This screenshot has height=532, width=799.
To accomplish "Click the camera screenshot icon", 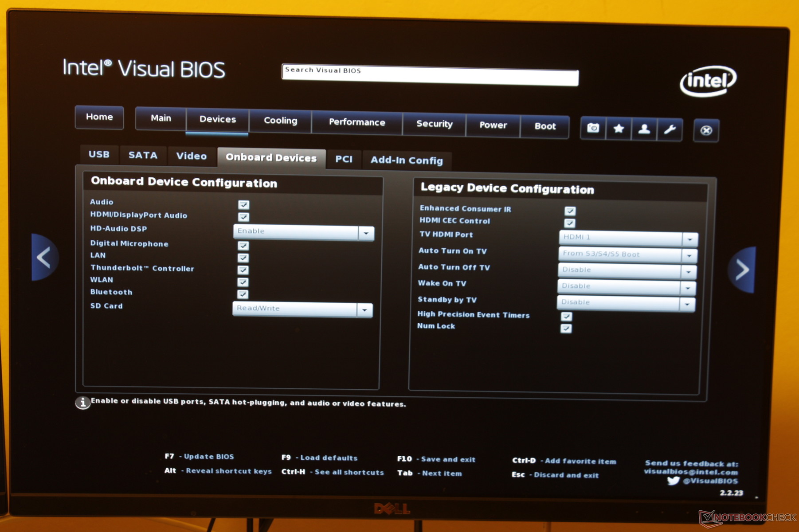I will point(593,128).
